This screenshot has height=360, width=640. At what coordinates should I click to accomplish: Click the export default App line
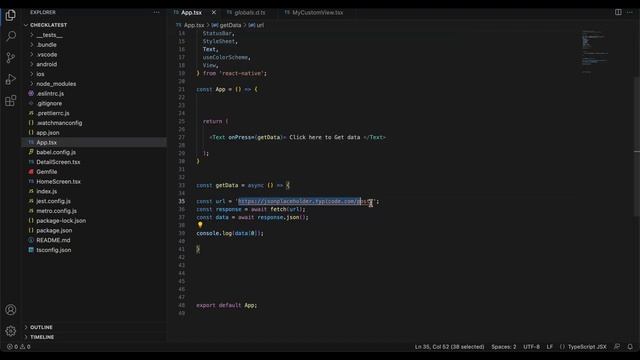[x=227, y=305]
